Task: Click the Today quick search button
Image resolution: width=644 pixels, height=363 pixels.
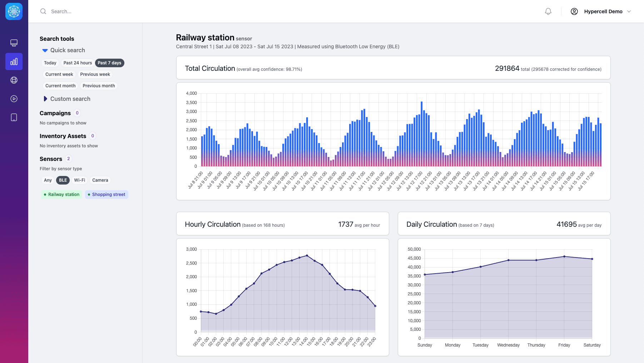Action: (x=50, y=63)
